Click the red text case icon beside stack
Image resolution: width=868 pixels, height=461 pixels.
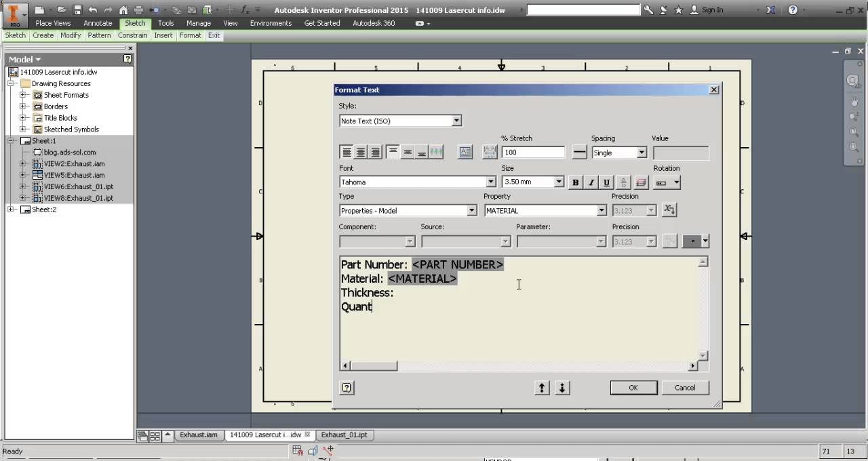[x=641, y=182]
